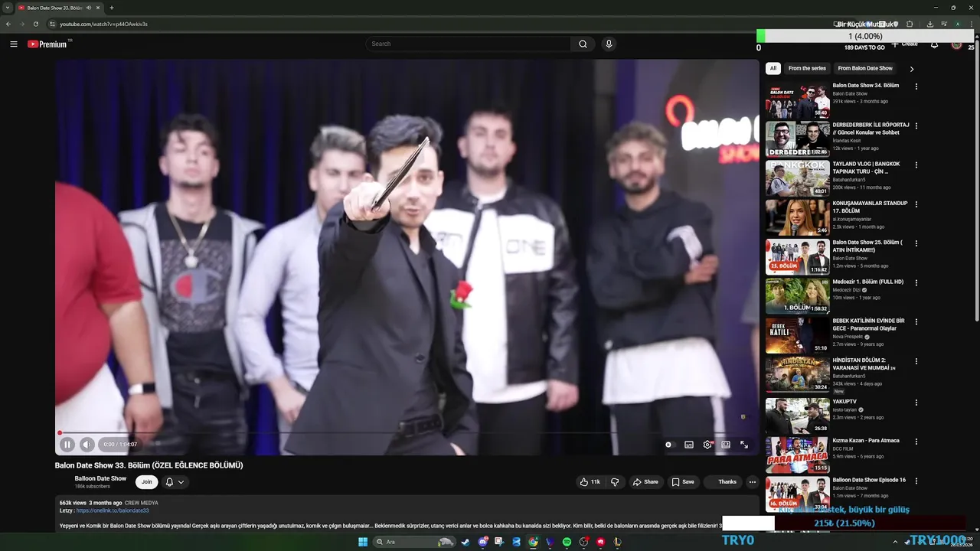
Task: Save video to a playlist
Action: point(683,482)
